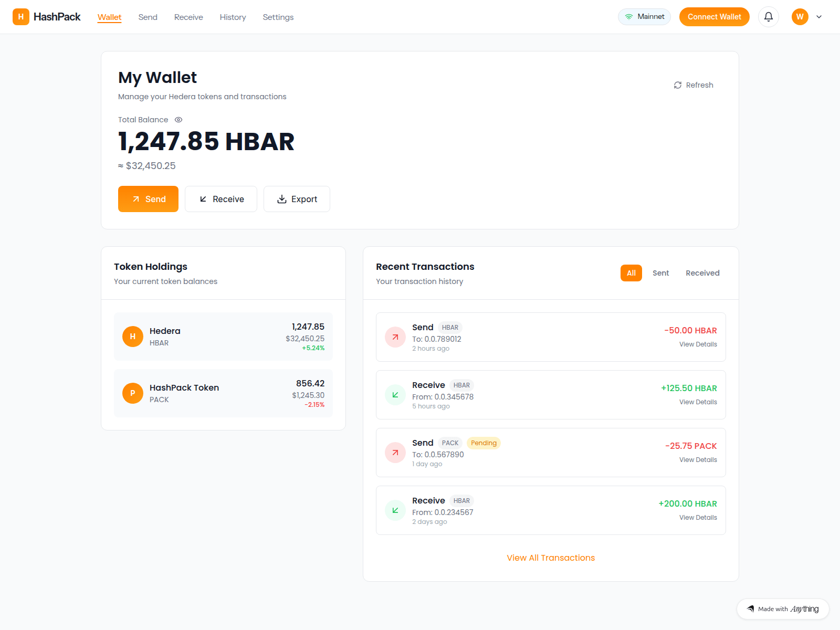Expand the user account dropdown chevron
The image size is (840, 630).
click(x=819, y=17)
